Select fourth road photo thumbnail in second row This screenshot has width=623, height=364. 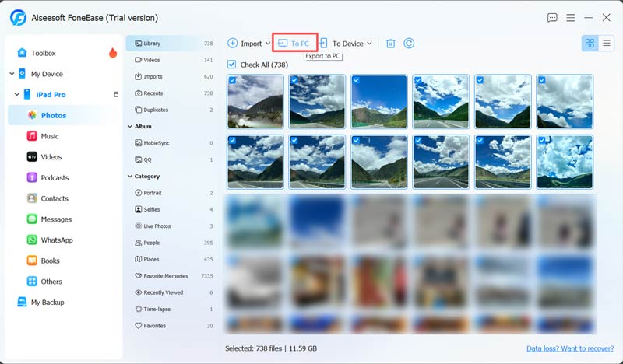coord(441,162)
